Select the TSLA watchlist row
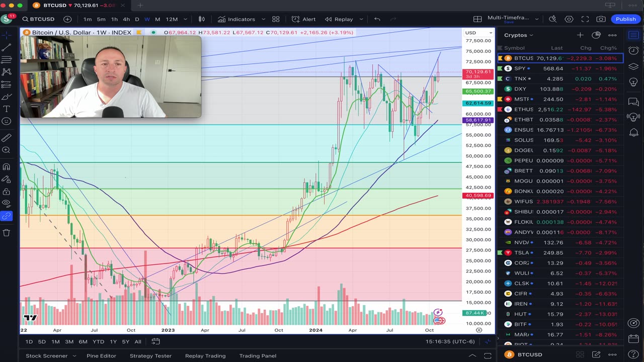 click(x=560, y=253)
